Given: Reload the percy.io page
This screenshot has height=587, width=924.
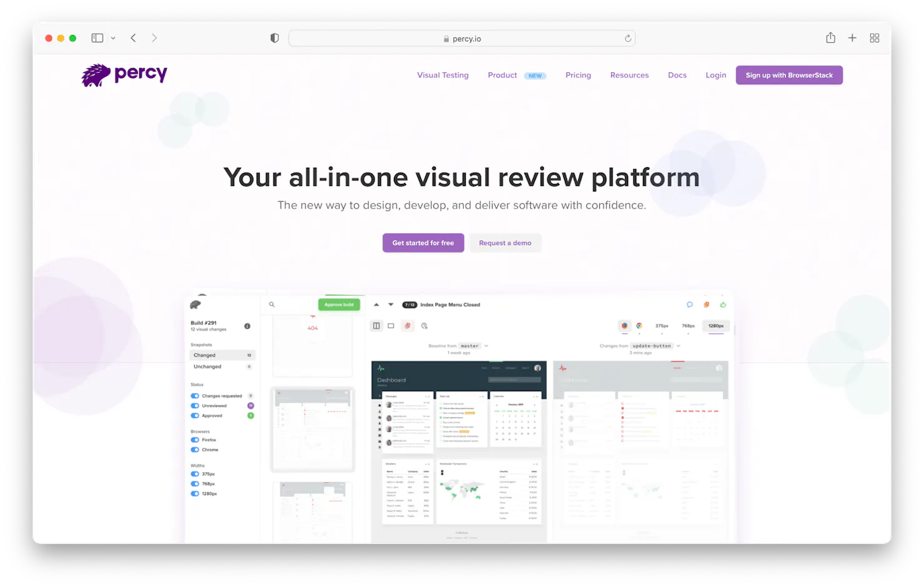Looking at the screenshot, I should [x=628, y=39].
